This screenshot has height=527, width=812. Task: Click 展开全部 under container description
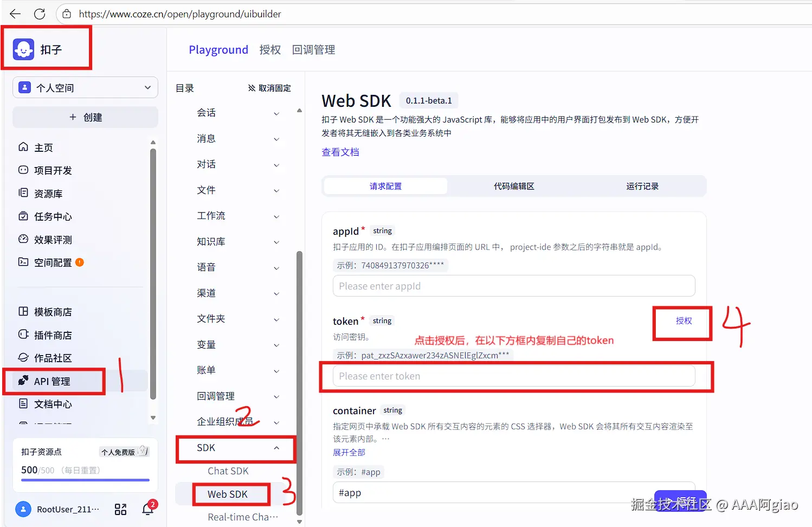click(349, 452)
